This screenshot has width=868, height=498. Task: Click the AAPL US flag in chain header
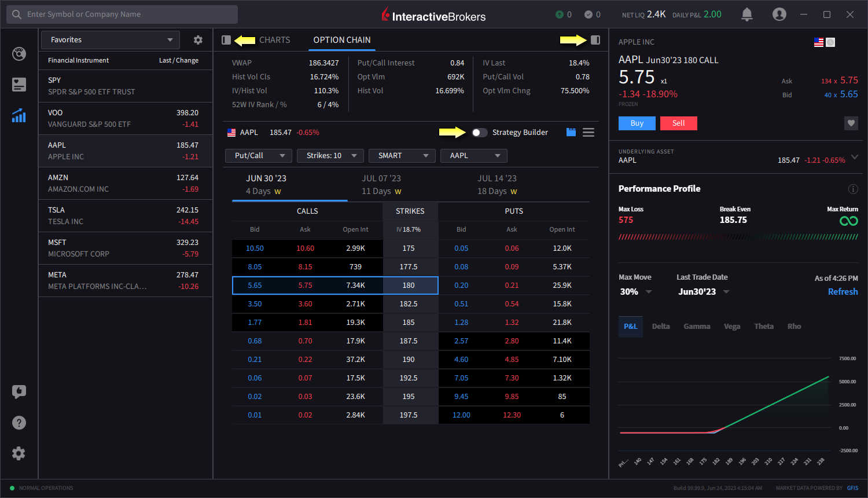point(231,133)
